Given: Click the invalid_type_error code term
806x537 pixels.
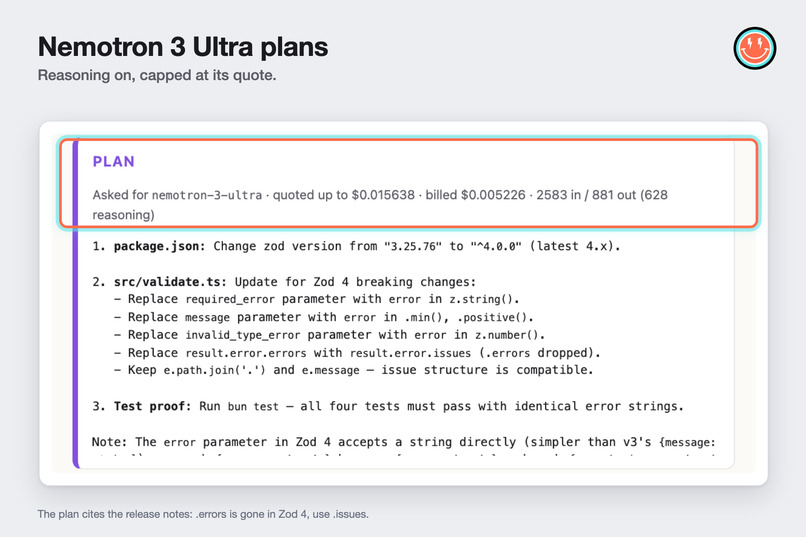Looking at the screenshot, I should [243, 335].
